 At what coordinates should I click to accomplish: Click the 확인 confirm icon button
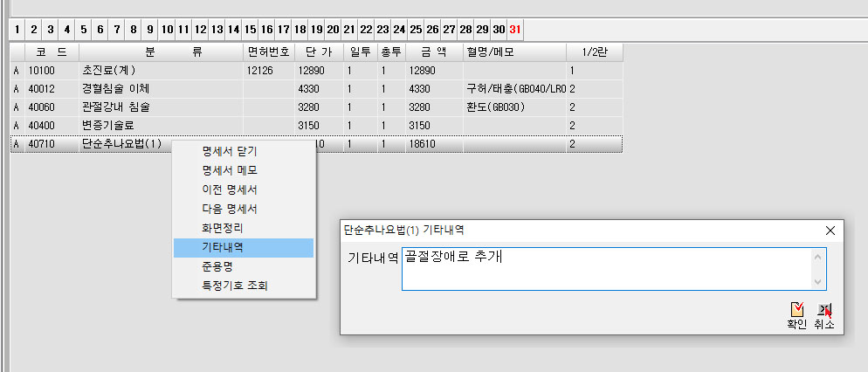796,315
